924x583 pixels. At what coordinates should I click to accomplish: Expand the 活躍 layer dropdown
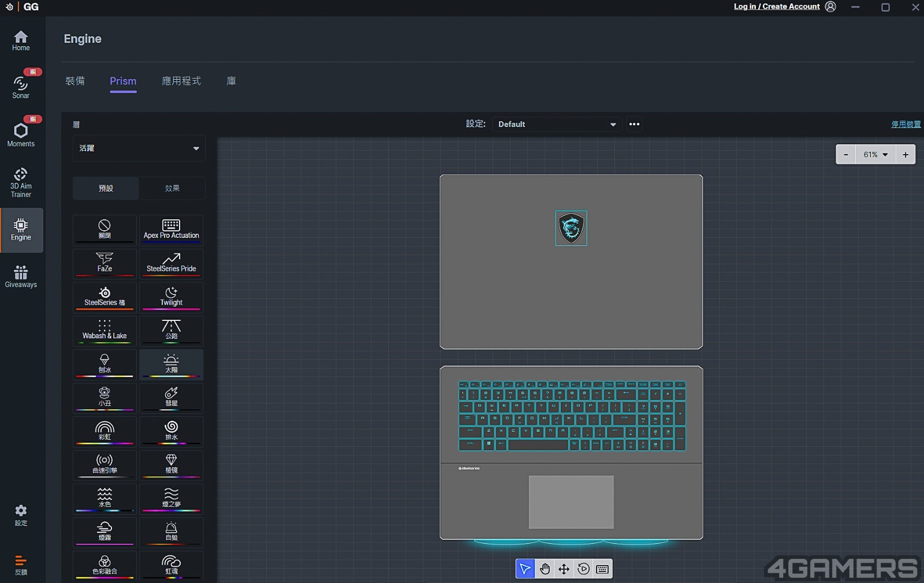click(x=139, y=148)
